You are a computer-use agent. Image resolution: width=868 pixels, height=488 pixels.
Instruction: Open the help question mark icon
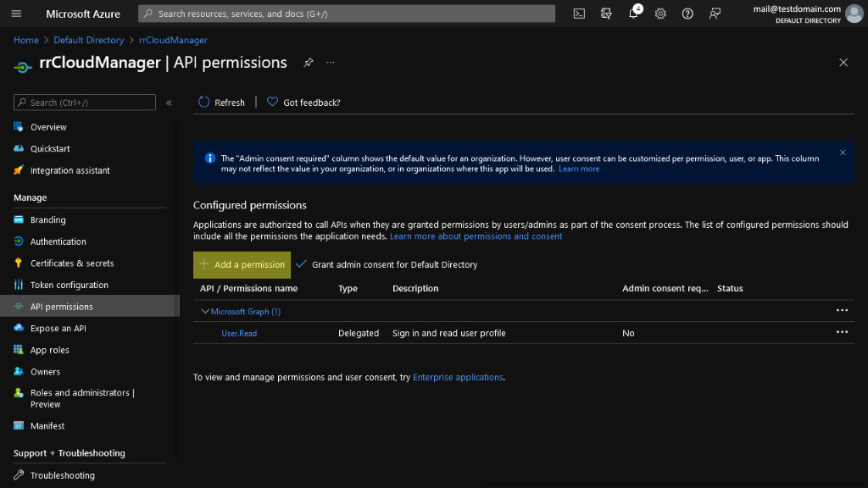[x=687, y=14]
